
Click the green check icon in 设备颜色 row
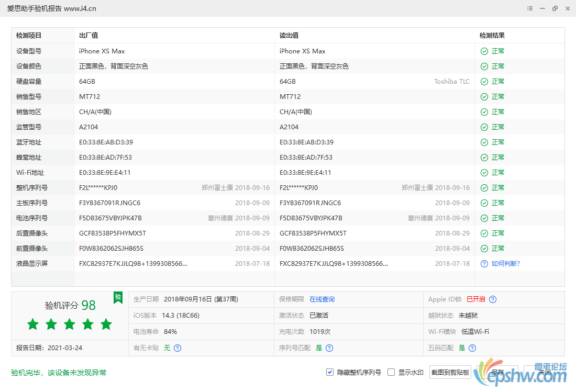coord(484,66)
